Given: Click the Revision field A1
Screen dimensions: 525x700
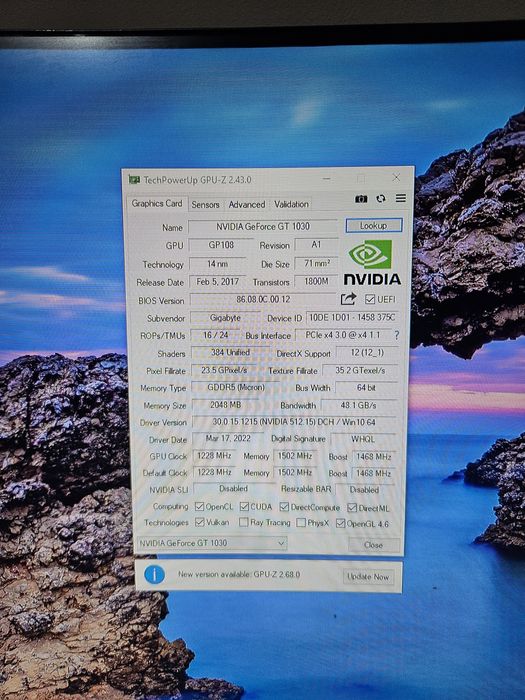Looking at the screenshot, I should (317, 245).
